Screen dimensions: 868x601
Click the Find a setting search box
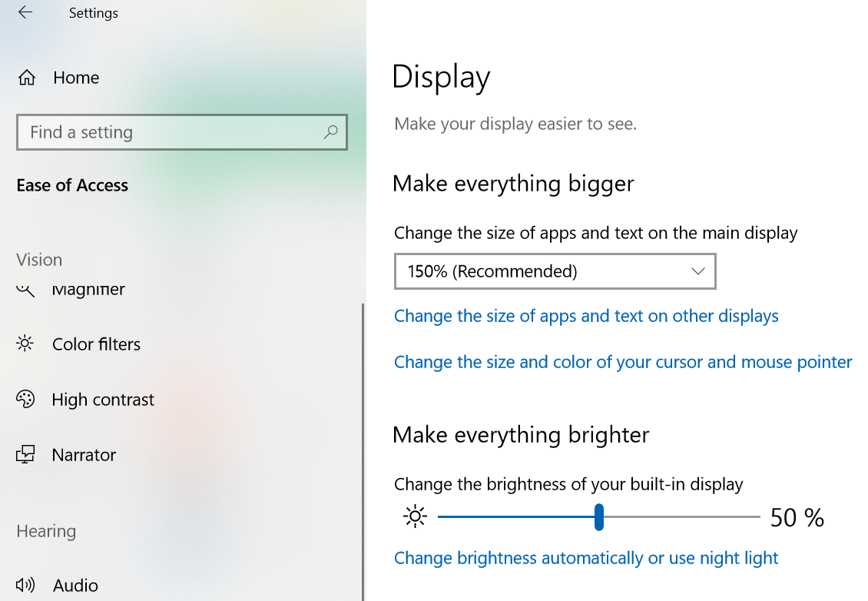(182, 132)
